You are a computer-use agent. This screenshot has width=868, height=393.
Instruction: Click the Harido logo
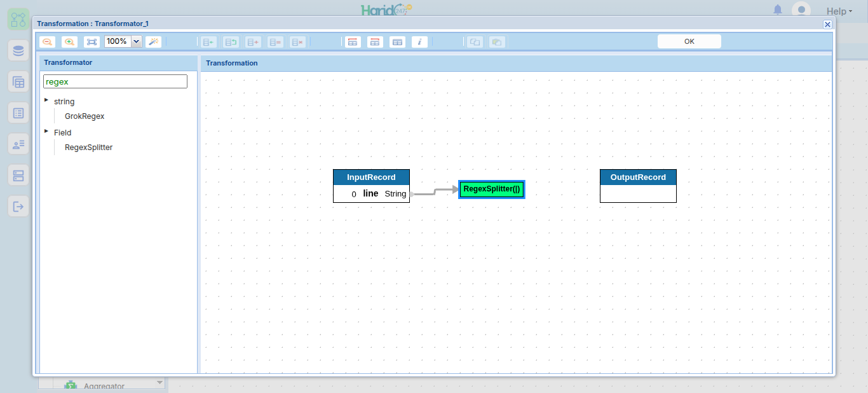click(x=386, y=10)
